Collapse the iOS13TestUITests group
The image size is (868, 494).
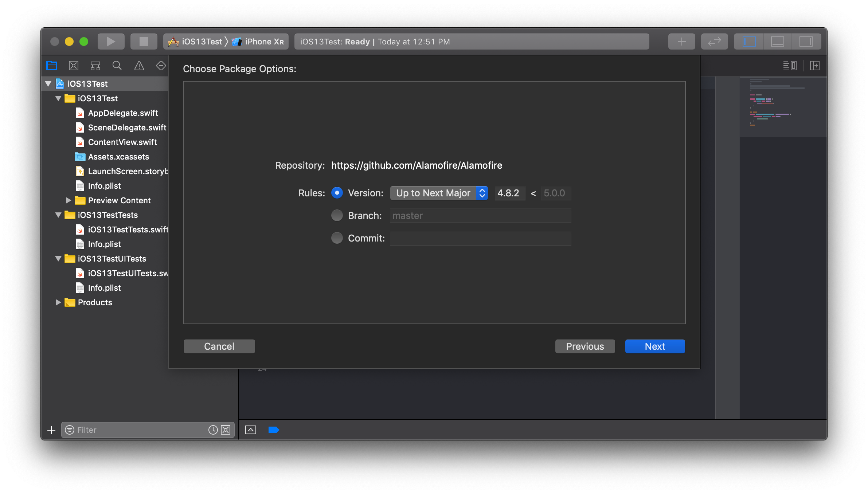(58, 259)
